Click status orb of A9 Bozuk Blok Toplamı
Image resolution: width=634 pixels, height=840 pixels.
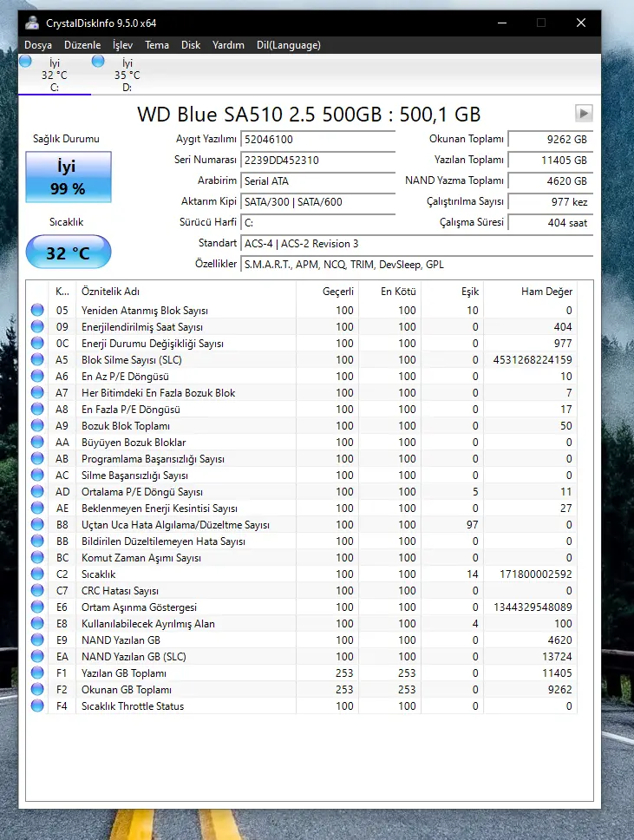tap(37, 425)
